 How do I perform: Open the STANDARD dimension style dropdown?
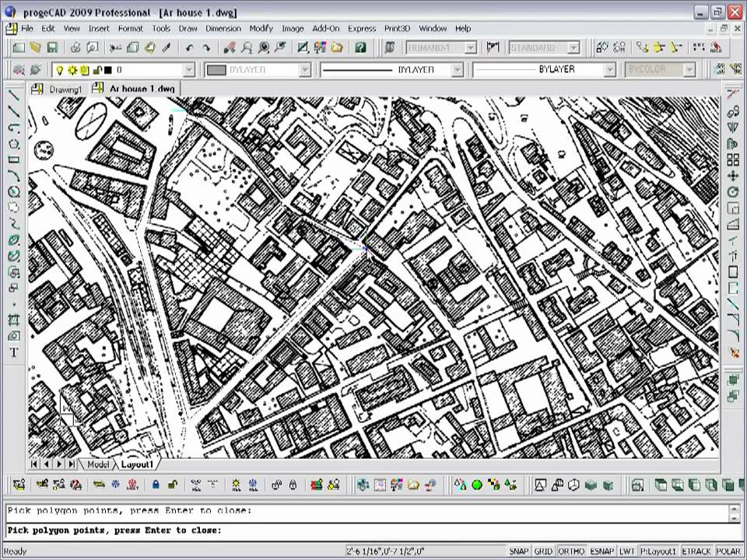[x=573, y=47]
